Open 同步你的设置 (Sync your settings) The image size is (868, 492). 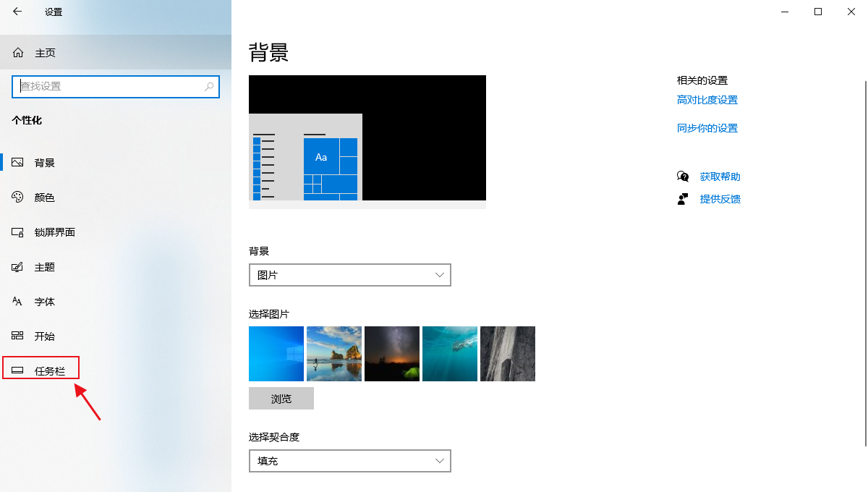coord(707,127)
